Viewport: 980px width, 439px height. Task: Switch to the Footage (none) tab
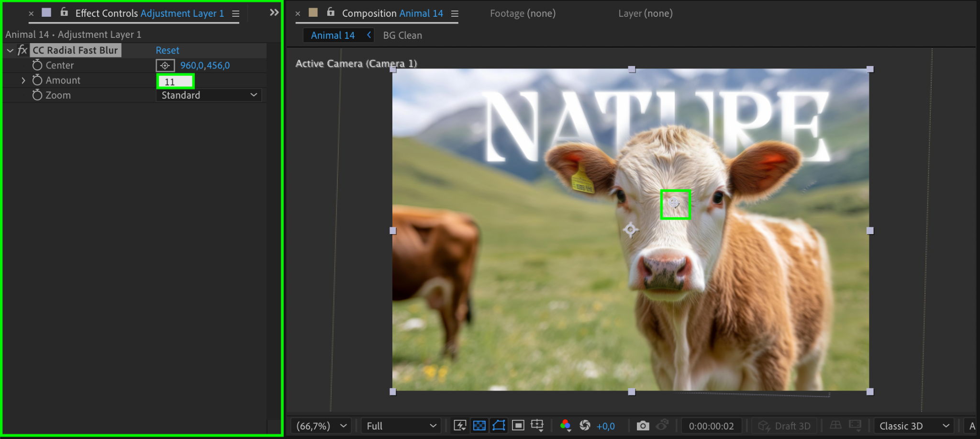(x=523, y=13)
